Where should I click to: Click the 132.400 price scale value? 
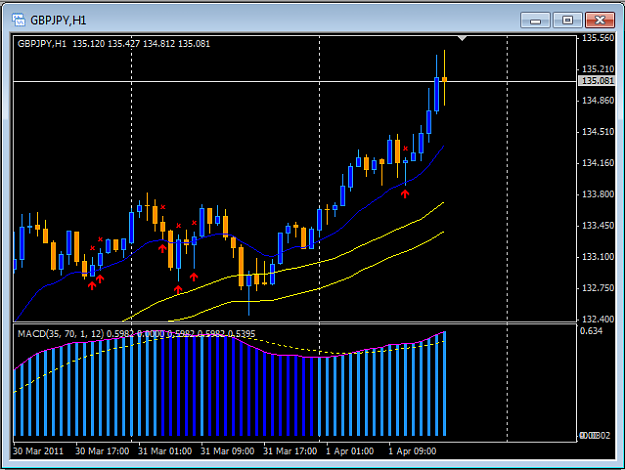point(598,319)
